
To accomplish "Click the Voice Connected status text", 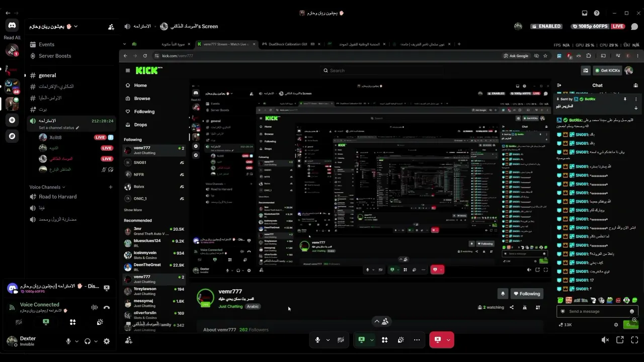I will click(40, 305).
